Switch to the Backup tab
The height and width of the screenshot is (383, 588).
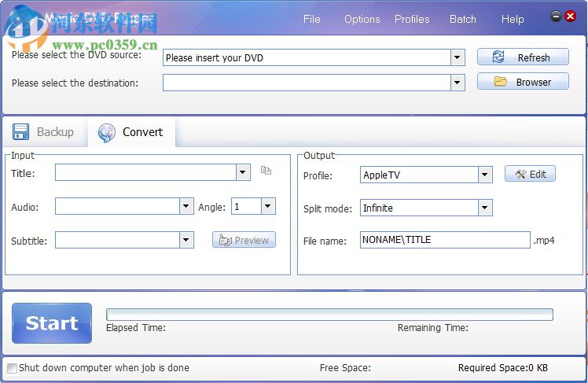(x=45, y=132)
